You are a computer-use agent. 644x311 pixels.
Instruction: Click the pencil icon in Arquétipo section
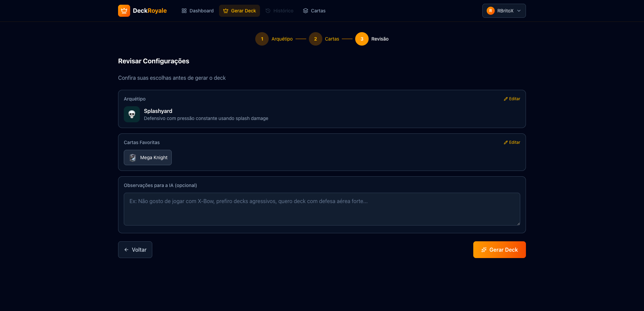tap(506, 99)
